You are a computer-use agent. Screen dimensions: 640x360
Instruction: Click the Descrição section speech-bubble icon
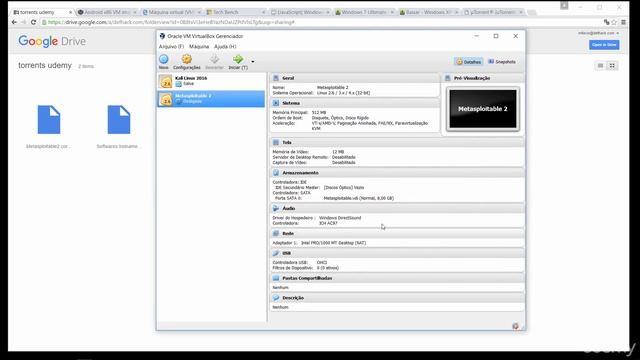276,298
